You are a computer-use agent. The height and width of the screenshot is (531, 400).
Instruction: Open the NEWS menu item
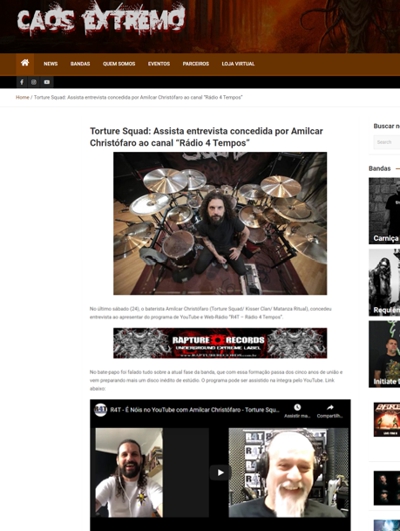coord(50,64)
